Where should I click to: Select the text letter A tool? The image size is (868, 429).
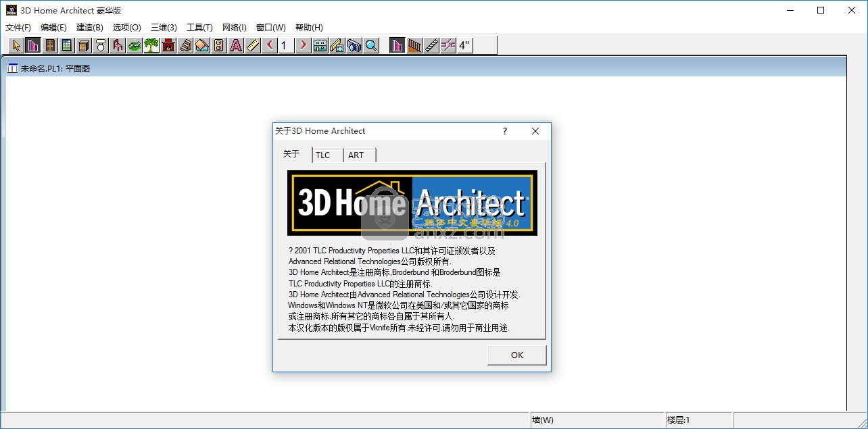(236, 45)
